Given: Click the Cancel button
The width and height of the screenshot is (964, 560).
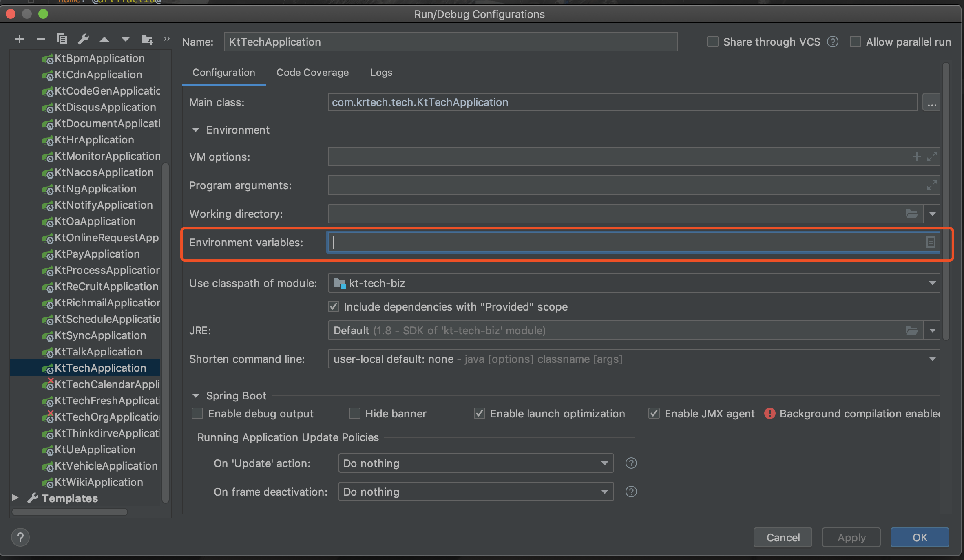Looking at the screenshot, I should coord(783,537).
